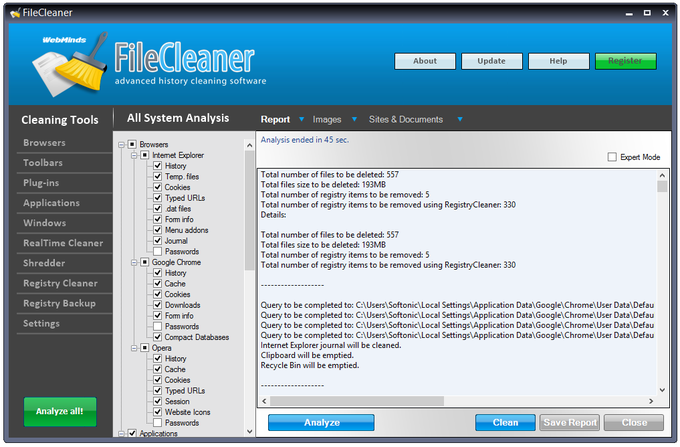
Task: Uncheck Internet Explorer Form info
Action: [157, 219]
